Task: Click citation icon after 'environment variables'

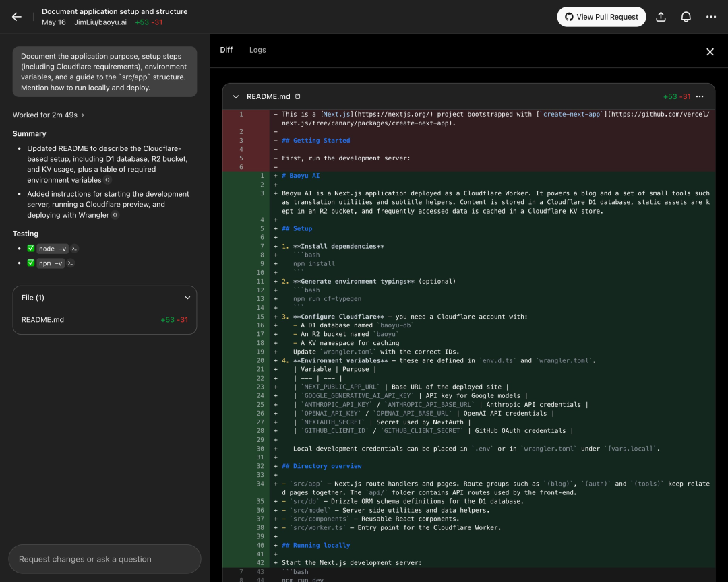Action: 108,180
